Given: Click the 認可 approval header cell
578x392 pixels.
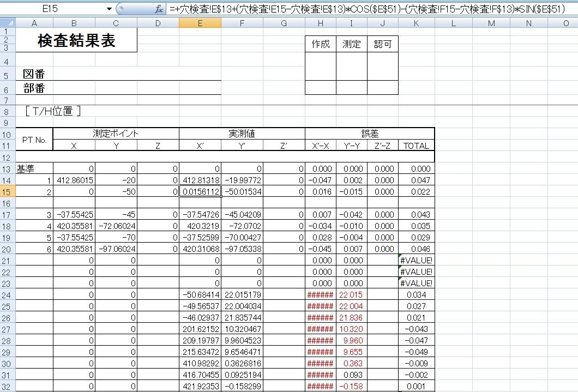Looking at the screenshot, I should pos(382,45).
